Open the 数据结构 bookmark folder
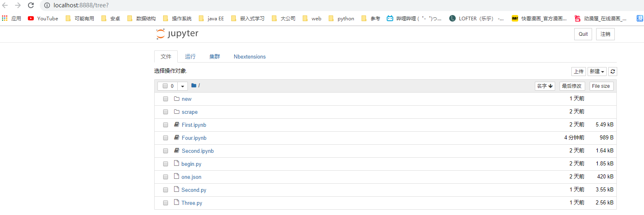 click(141, 18)
